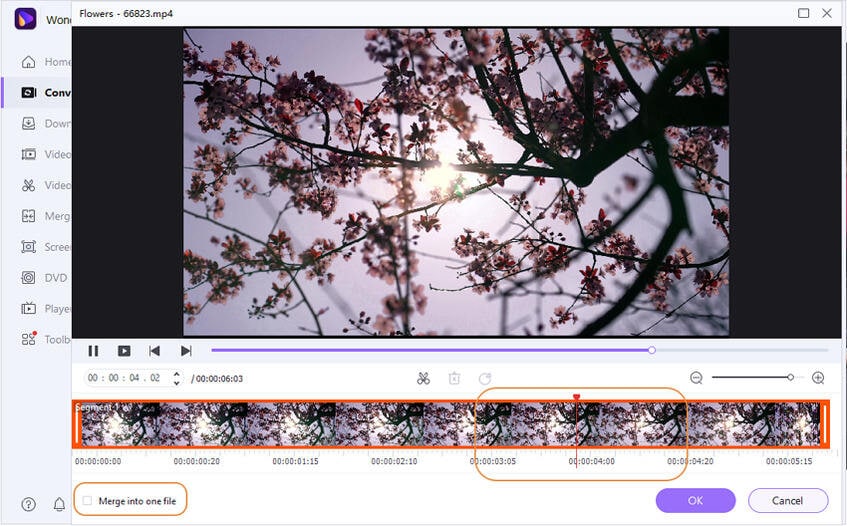
Task: Close the Flowers trim window
Action: click(827, 13)
